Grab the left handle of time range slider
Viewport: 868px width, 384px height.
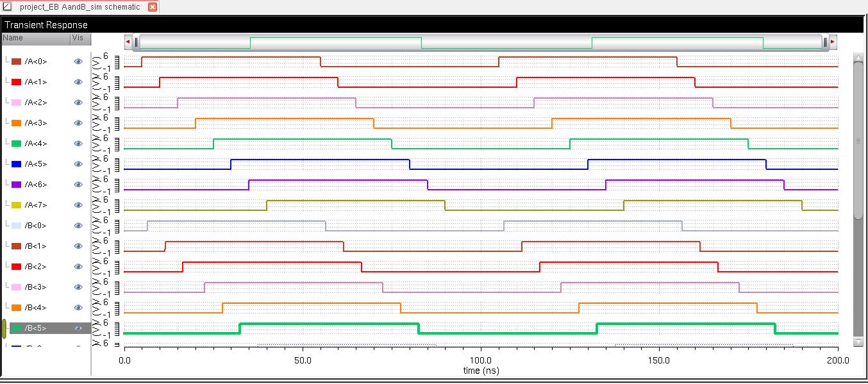136,42
